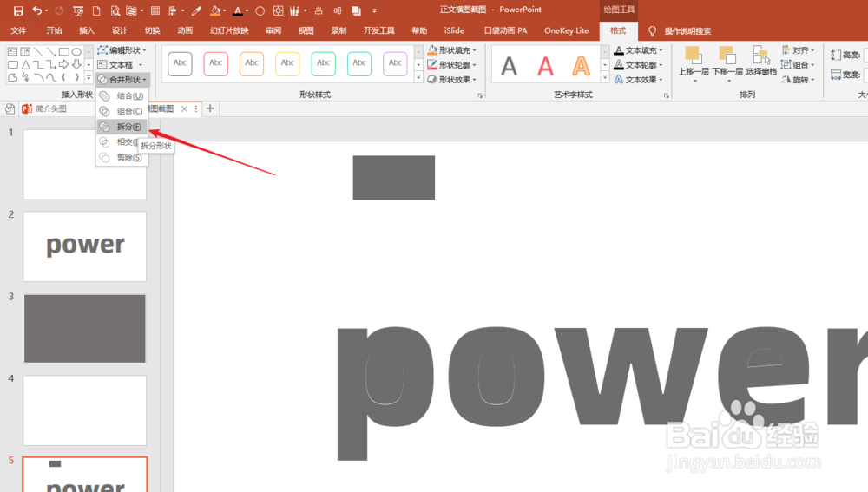Image resolution: width=868 pixels, height=492 pixels.
Task: Expand the 文本框 text box dropdown
Action: pyautogui.click(x=120, y=65)
